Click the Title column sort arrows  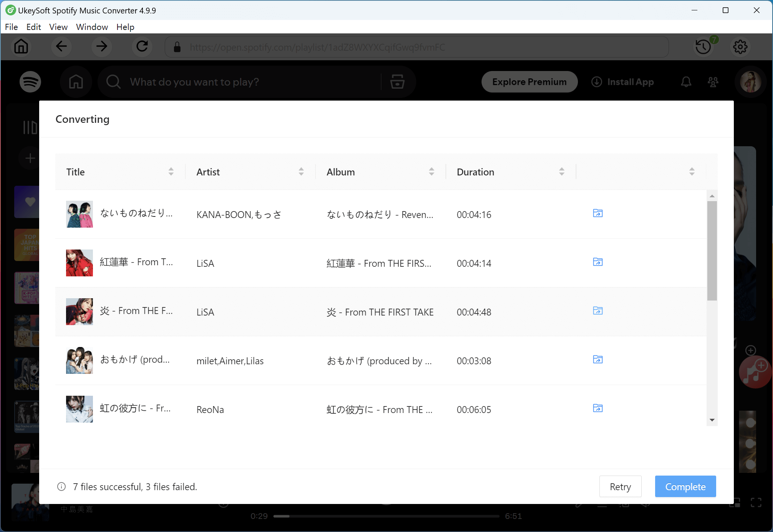pyautogui.click(x=170, y=172)
